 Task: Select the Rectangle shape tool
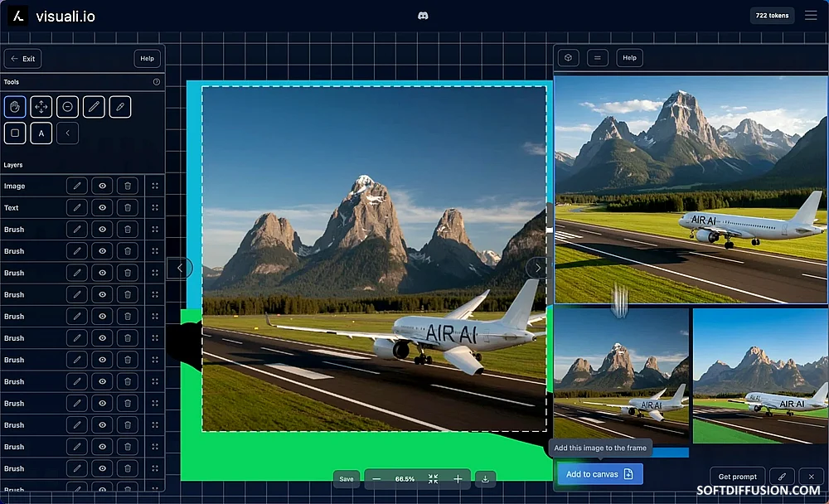click(x=15, y=133)
